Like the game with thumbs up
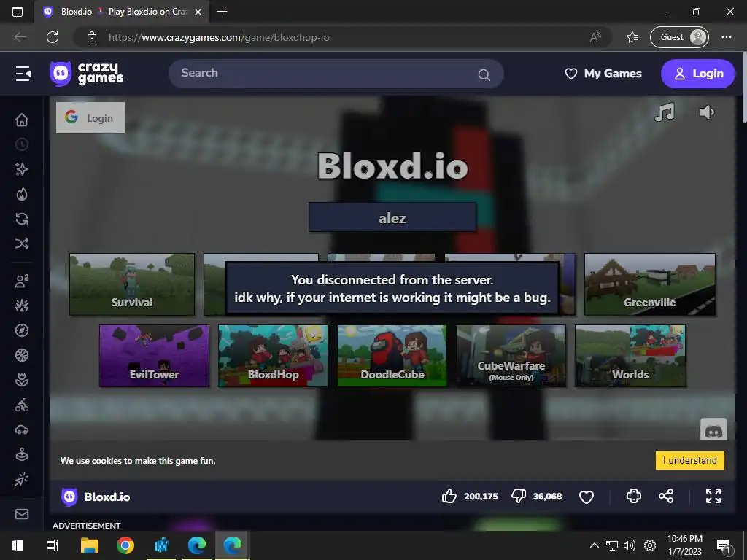Screen dimensions: 747x560 tap(449, 496)
